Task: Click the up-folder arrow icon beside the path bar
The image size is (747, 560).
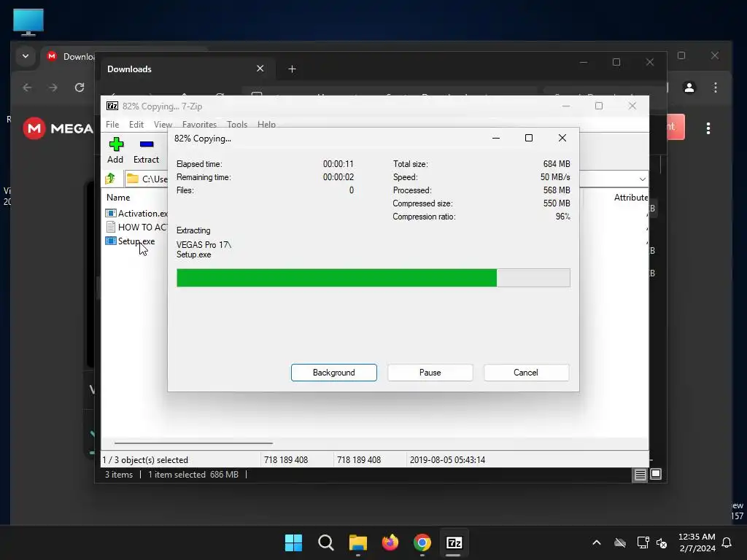Action: point(110,179)
